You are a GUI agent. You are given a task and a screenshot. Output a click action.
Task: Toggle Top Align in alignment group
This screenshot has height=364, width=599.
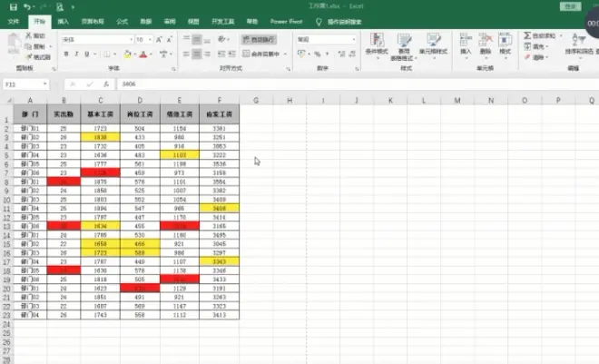(x=186, y=39)
